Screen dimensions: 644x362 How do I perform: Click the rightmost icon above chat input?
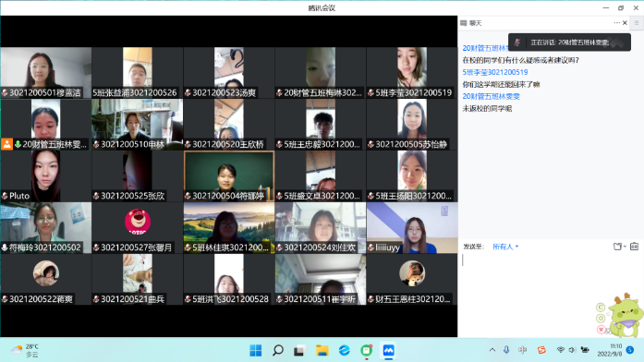tap(634, 247)
